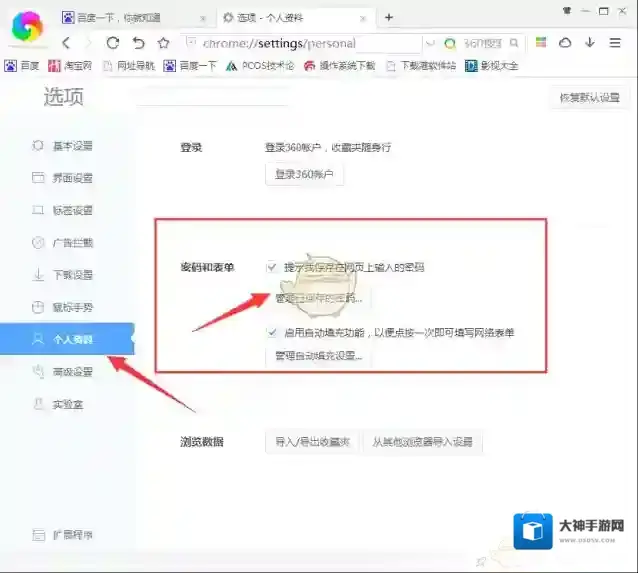Click the settings search field beside 选项
Screen dimensions: 638x573
pos(212,97)
